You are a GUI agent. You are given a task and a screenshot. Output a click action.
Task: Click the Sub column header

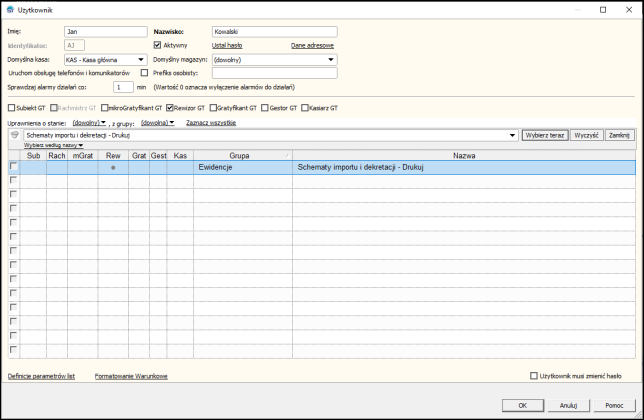coord(33,156)
